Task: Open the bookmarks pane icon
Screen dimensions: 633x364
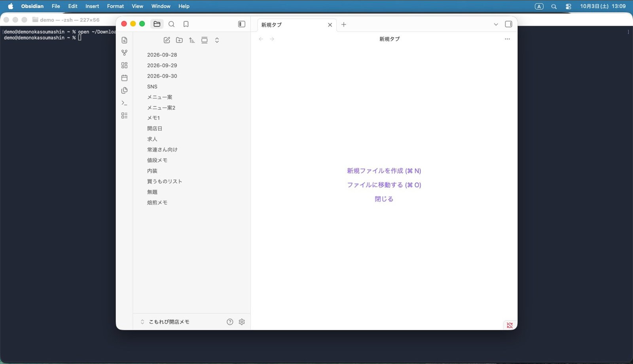Action: 186,24
